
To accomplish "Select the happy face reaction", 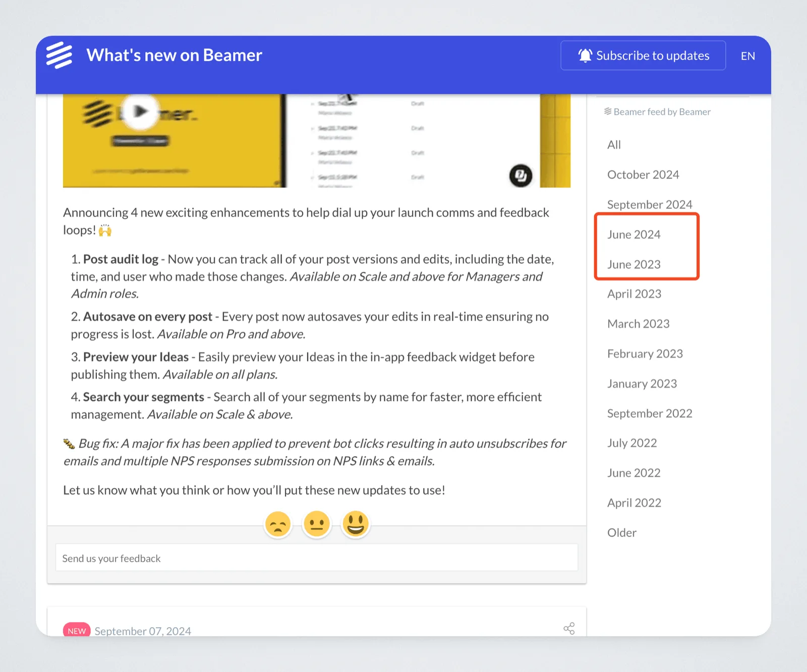I will pyautogui.click(x=356, y=524).
